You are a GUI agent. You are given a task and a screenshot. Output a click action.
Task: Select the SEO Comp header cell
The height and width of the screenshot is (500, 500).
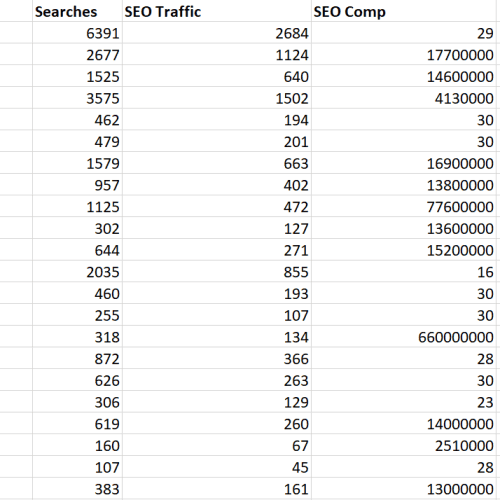404,11
